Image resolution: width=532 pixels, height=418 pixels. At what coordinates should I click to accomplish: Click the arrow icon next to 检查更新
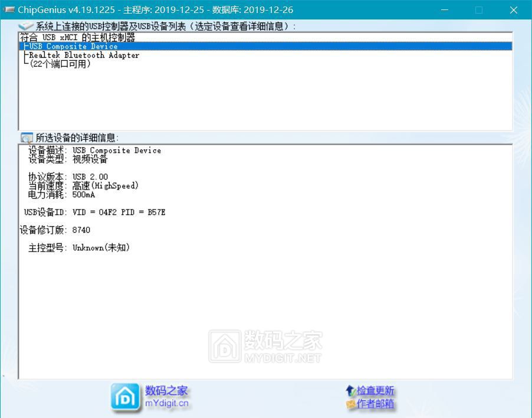click(350, 390)
